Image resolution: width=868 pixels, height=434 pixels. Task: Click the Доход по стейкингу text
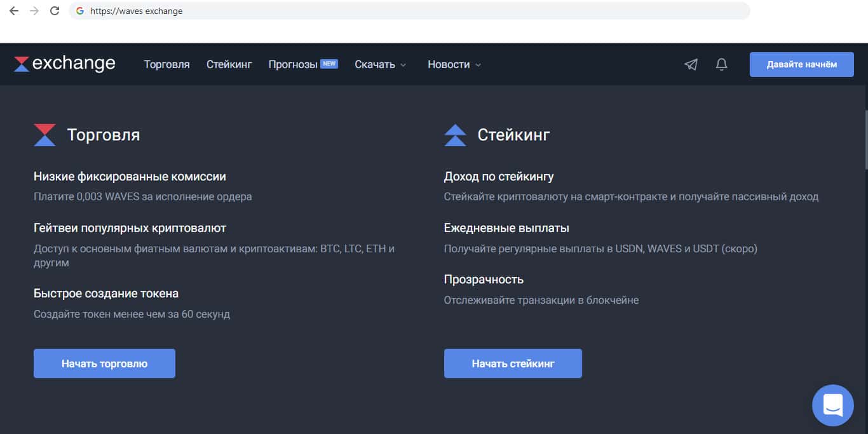[499, 177]
